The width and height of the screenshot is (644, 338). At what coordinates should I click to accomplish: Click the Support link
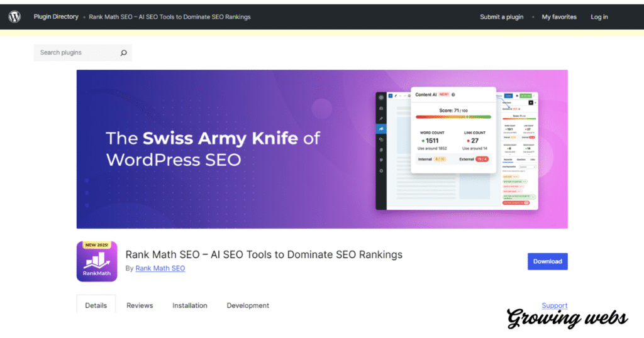pyautogui.click(x=555, y=305)
